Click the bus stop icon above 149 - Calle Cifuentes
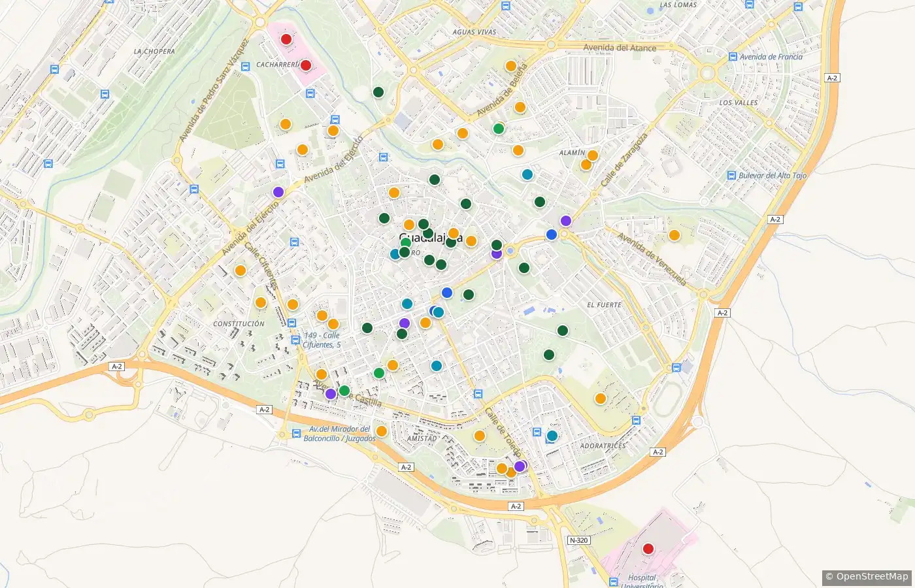 (x=291, y=322)
